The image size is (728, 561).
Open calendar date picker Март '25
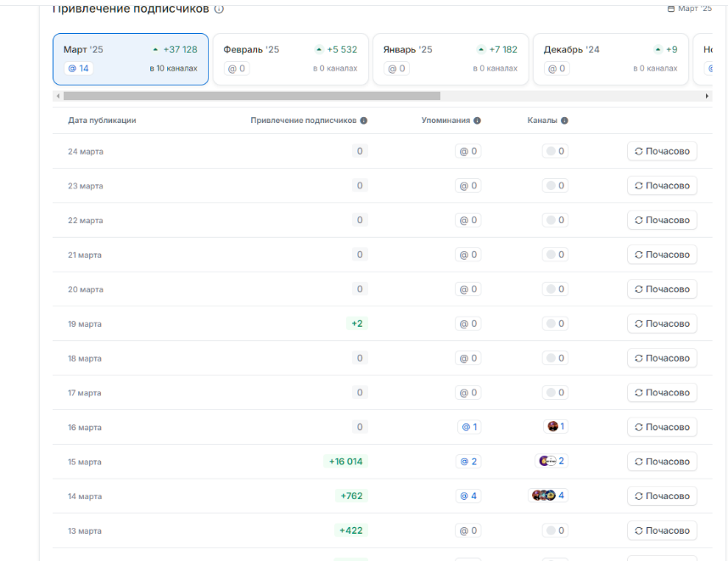pos(689,8)
